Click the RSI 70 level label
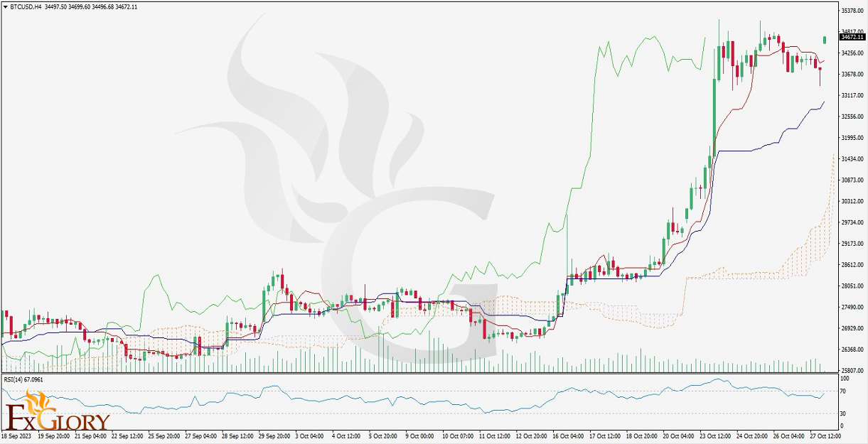Viewport: 868px width, 444px height. 843,391
